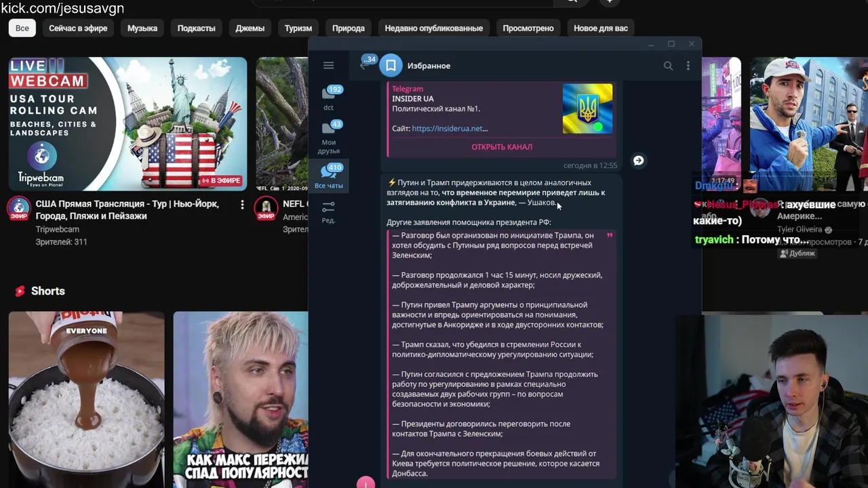Select the Все filter chip

click(x=22, y=28)
